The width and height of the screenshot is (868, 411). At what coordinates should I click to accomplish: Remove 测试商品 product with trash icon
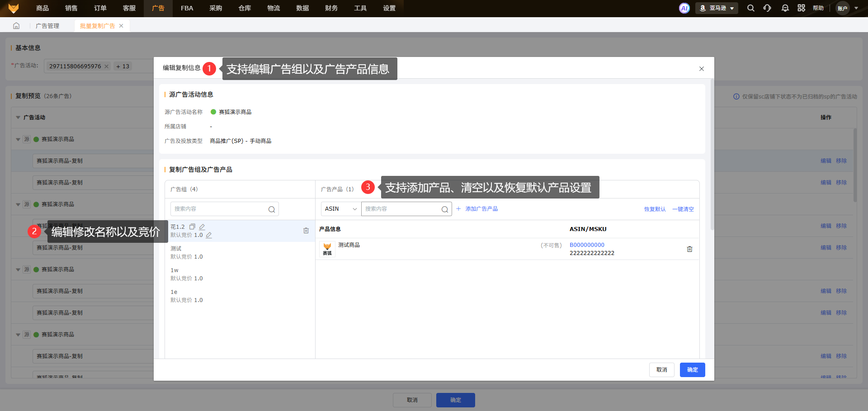(689, 249)
